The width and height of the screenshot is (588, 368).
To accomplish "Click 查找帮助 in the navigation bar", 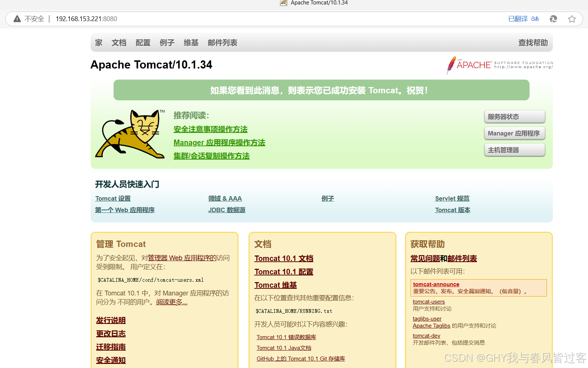I will (x=533, y=43).
